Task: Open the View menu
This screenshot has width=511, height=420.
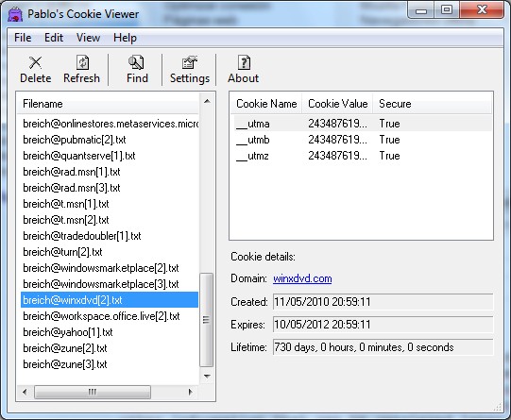Action: tap(88, 38)
